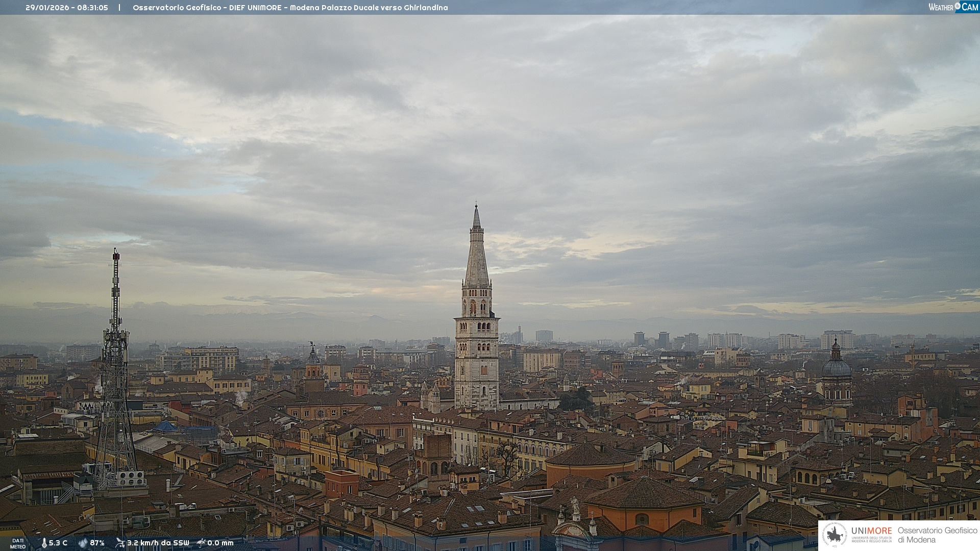Click the humidity water drops icon
This screenshot has height=551, width=980.
(83, 543)
